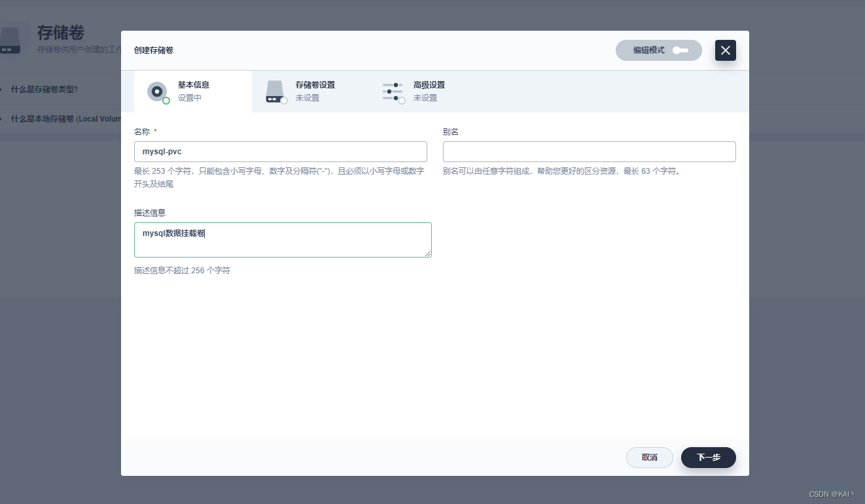Click into the empty 别名 input field
The width and height of the screenshot is (865, 504).
pyautogui.click(x=590, y=152)
